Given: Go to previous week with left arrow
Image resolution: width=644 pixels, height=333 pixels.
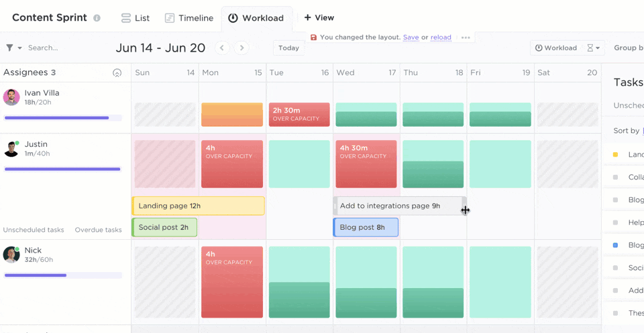Looking at the screenshot, I should click(x=222, y=48).
